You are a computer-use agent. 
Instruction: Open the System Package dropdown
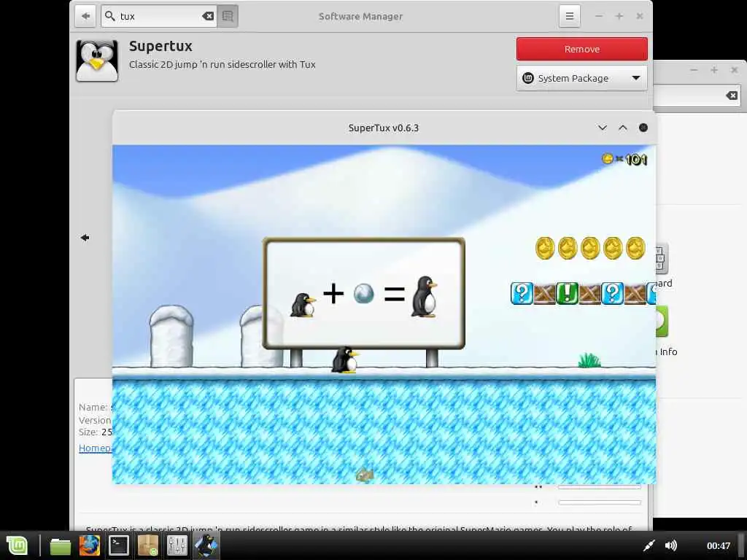(581, 78)
